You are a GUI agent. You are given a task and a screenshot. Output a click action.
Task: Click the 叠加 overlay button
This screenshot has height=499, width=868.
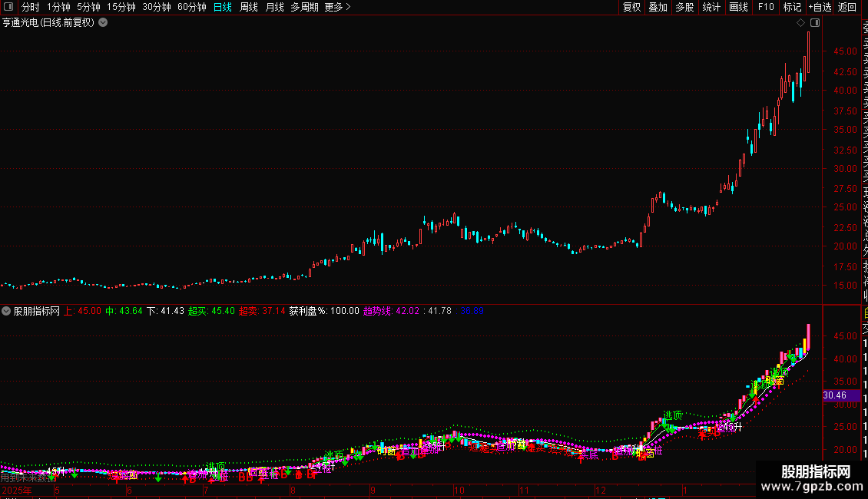(x=658, y=7)
